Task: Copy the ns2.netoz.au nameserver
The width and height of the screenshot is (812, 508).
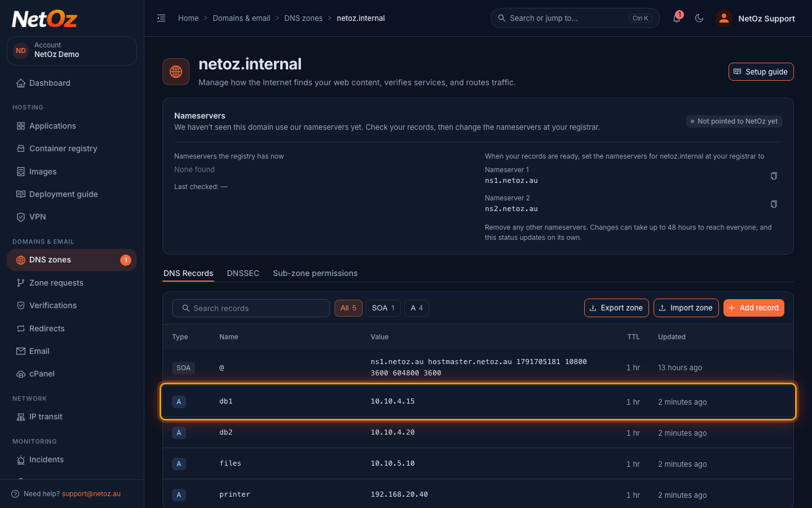Action: coord(774,204)
